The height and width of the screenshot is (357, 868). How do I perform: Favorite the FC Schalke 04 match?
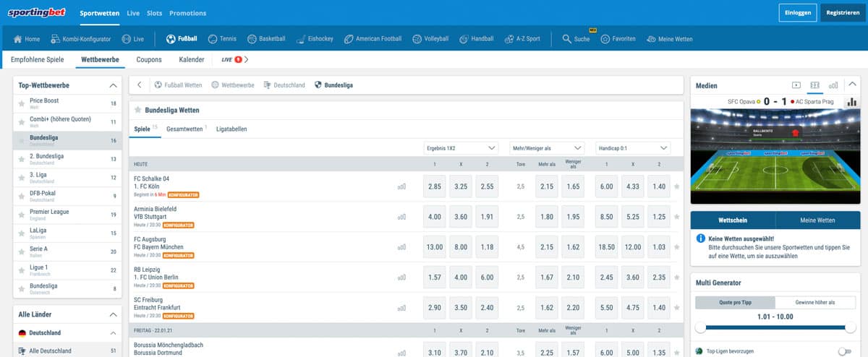point(677,186)
